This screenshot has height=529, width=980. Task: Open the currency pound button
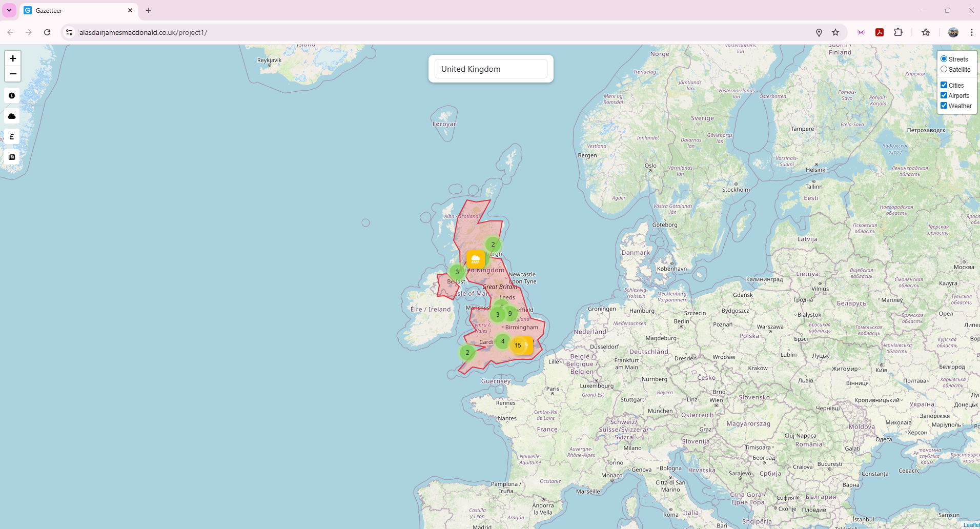(x=12, y=137)
